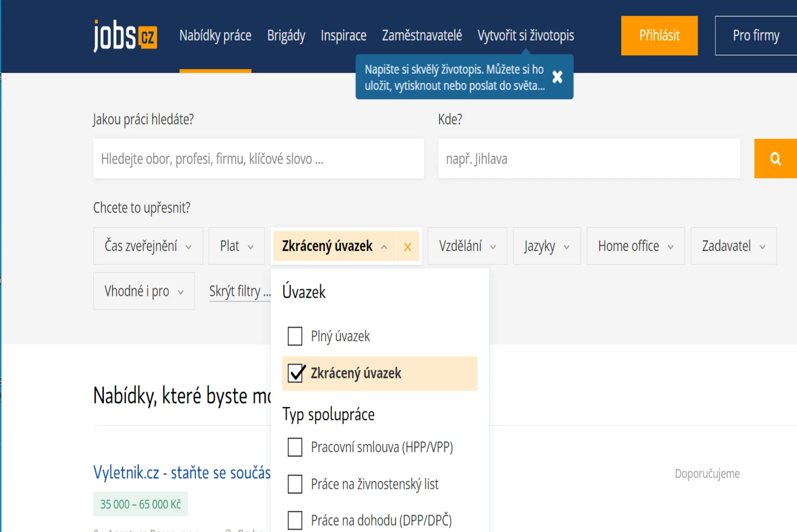Open Vytvořit si životopis

[526, 36]
